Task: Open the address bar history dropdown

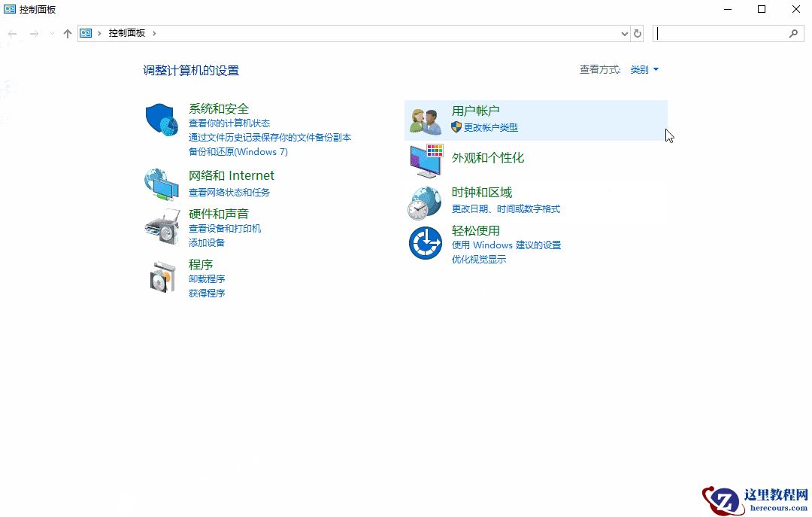Action: pyautogui.click(x=624, y=33)
